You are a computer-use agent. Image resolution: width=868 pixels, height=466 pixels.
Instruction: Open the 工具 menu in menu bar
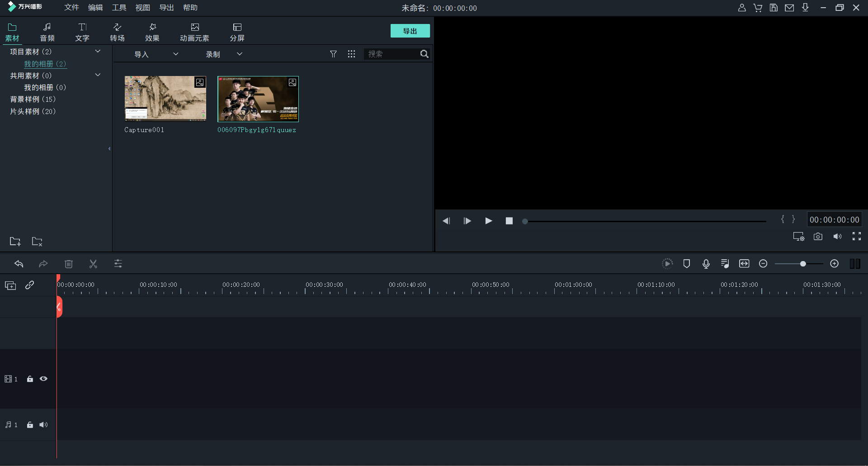(119, 8)
